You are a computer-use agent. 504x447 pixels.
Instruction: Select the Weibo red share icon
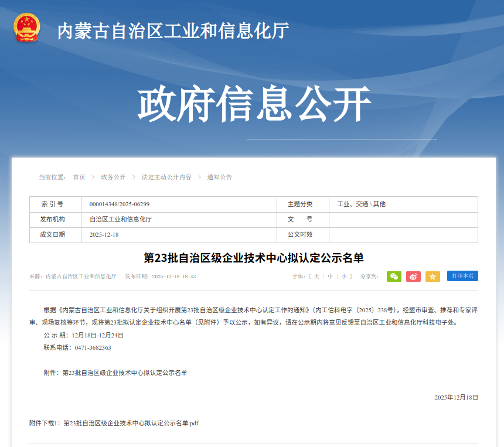click(x=413, y=276)
